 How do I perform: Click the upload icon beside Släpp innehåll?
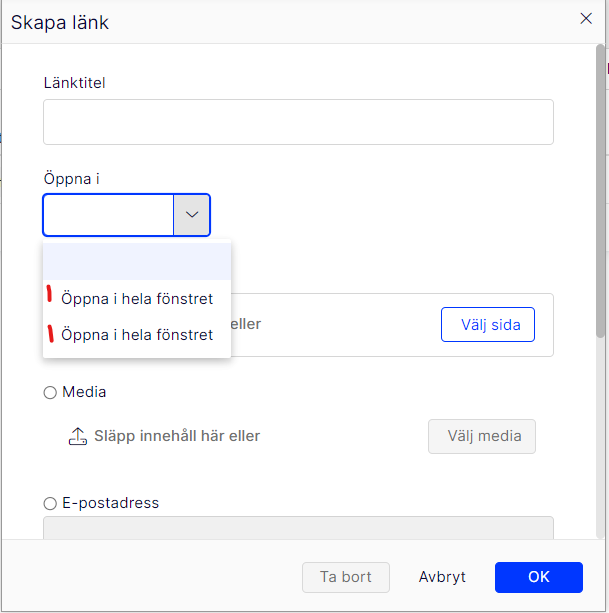(x=78, y=436)
